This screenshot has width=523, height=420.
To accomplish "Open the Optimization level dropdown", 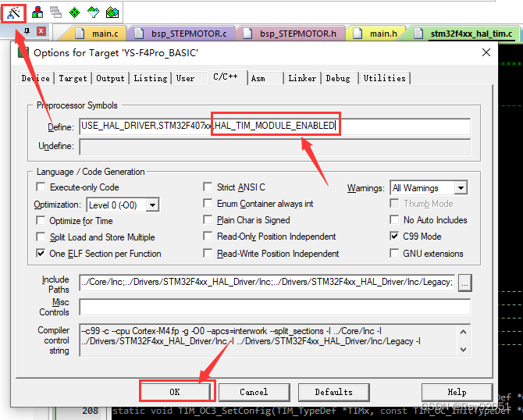I will click(152, 205).
